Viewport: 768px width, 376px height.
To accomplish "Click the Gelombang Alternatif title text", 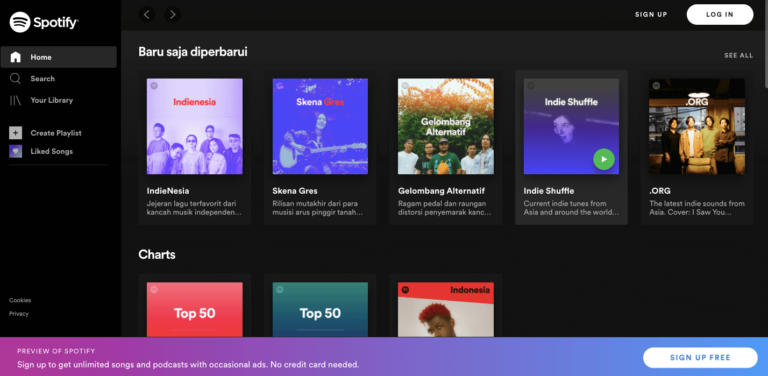I will click(x=441, y=191).
